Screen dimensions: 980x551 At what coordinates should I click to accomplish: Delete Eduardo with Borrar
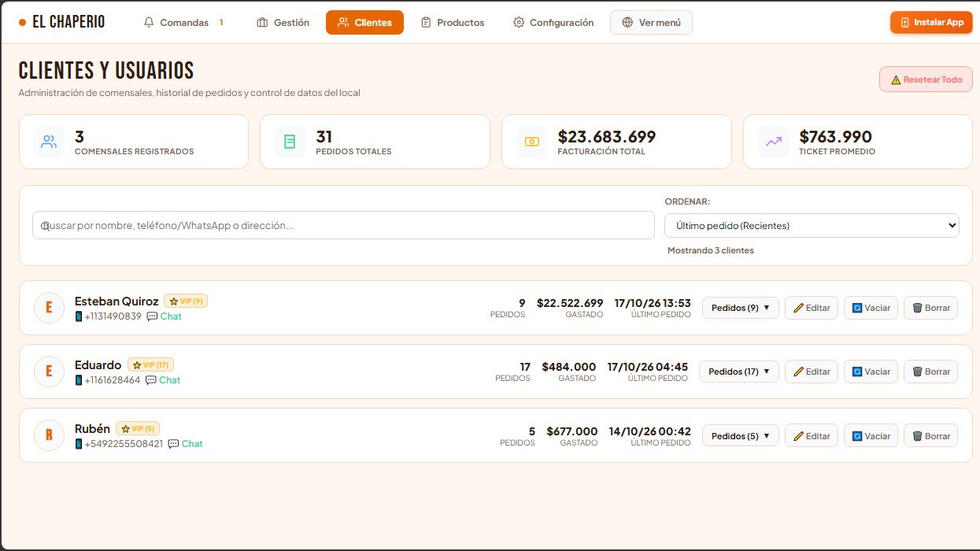point(930,372)
